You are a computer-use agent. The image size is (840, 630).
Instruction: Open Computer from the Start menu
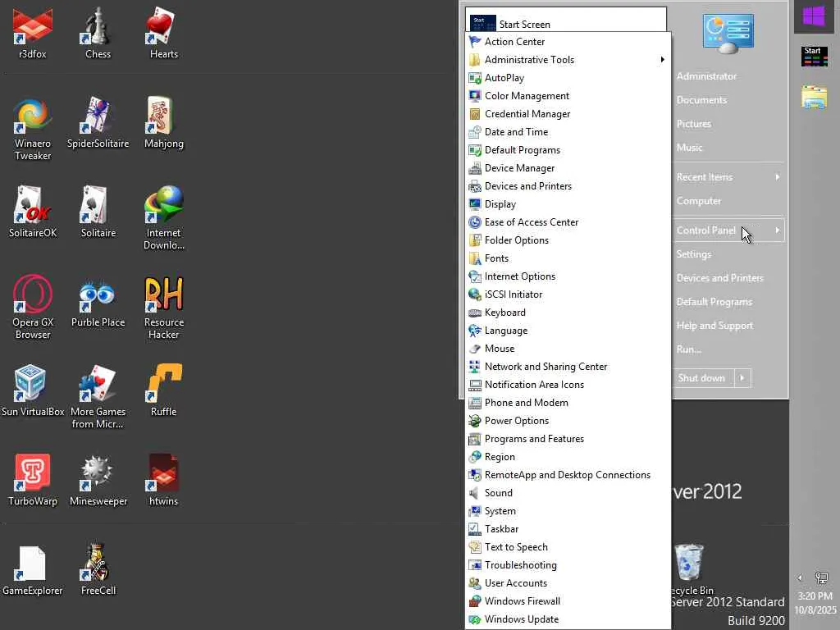pos(699,201)
